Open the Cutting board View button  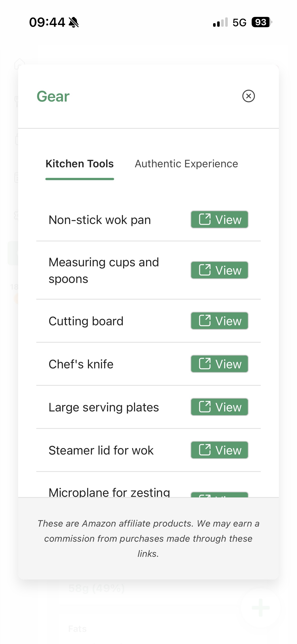coord(219,321)
